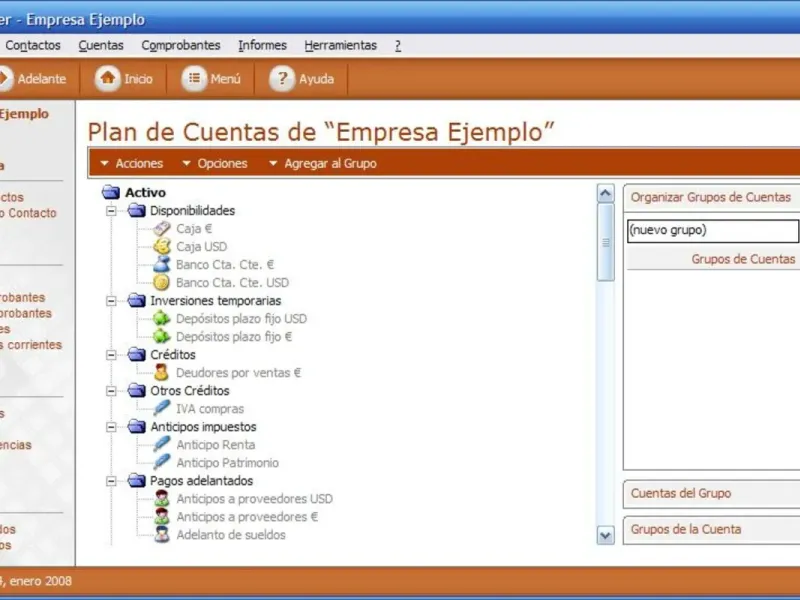Click the Créditos folder icon
The width and height of the screenshot is (800, 600).
coord(136,354)
